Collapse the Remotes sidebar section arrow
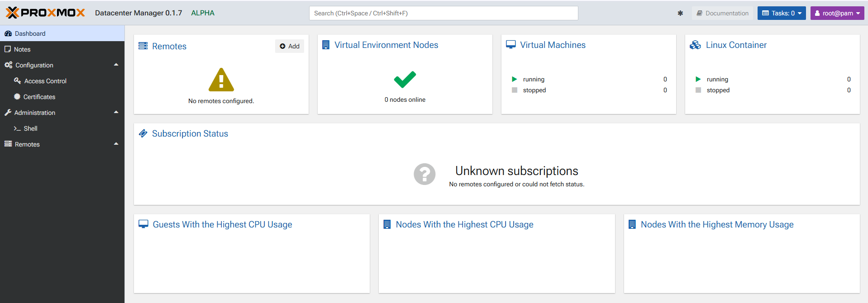Image resolution: width=868 pixels, height=303 pixels. point(116,144)
